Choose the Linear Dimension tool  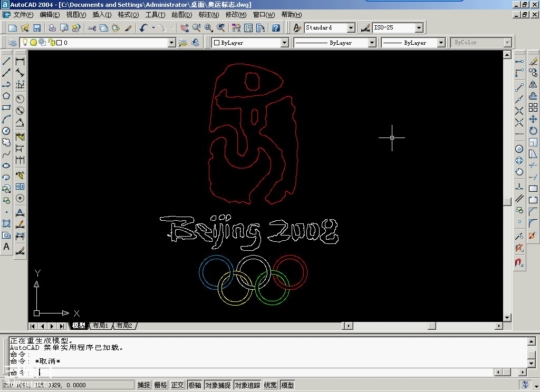(x=20, y=62)
